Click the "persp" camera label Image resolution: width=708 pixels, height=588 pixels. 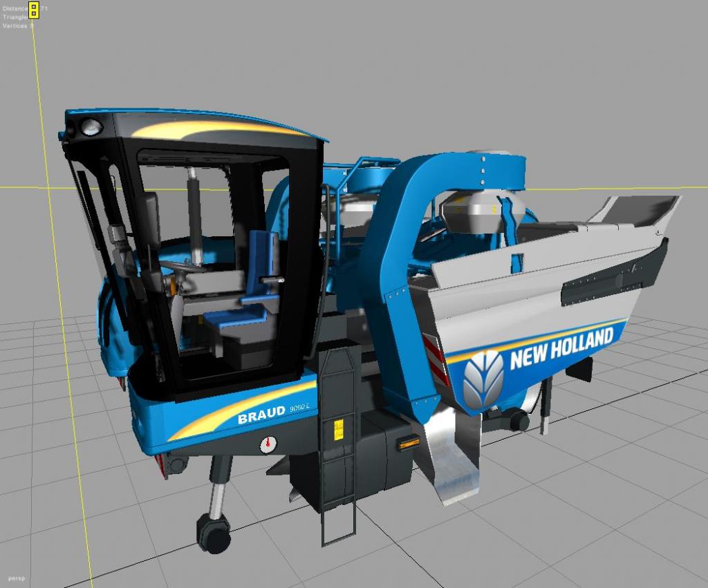(17, 578)
